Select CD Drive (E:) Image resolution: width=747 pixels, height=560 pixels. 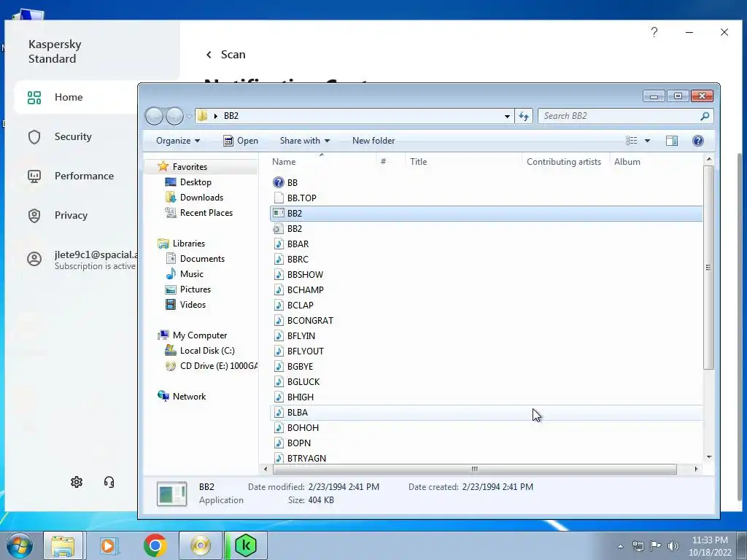211,366
